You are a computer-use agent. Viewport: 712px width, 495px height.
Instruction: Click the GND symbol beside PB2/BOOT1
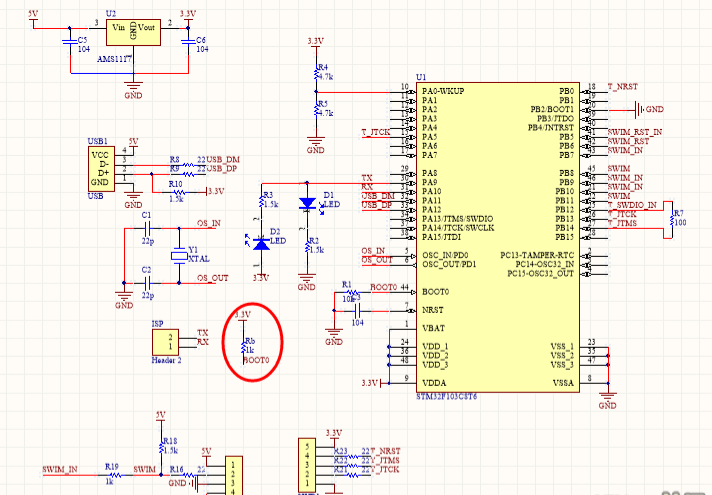pyautogui.click(x=640, y=110)
